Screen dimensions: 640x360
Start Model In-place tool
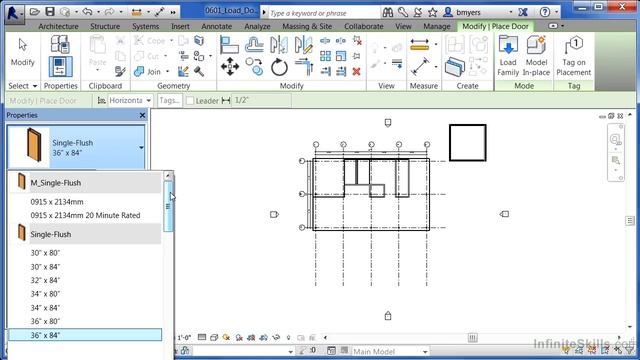(536, 56)
